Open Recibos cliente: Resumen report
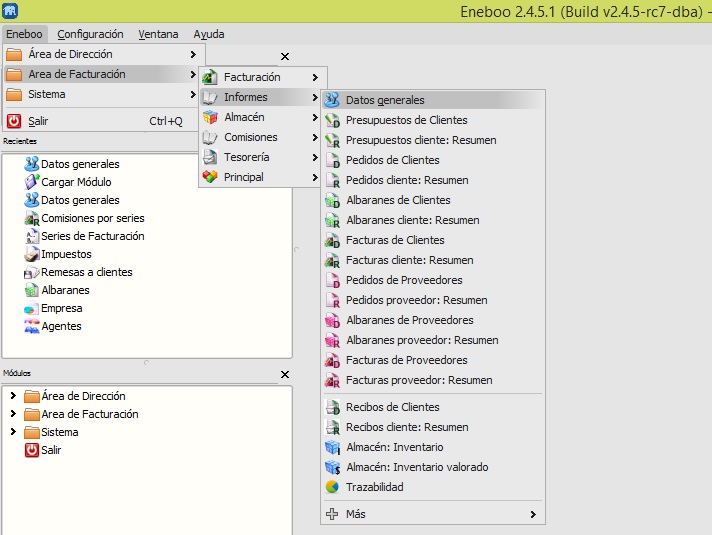This screenshot has width=712, height=535. click(433, 427)
